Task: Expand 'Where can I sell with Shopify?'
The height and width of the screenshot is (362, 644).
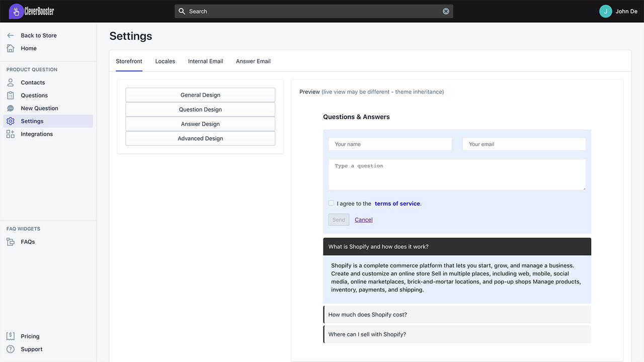Action: point(457,334)
